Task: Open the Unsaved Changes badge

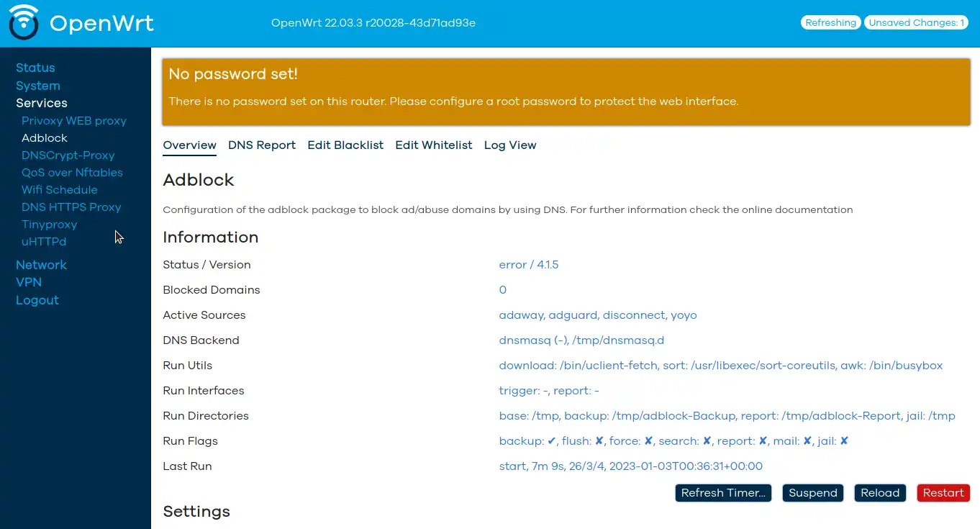Action: pyautogui.click(x=916, y=22)
